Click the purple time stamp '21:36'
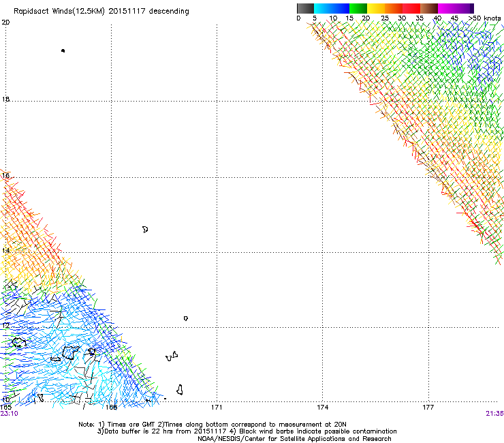504x443 pixels. pyautogui.click(x=494, y=414)
